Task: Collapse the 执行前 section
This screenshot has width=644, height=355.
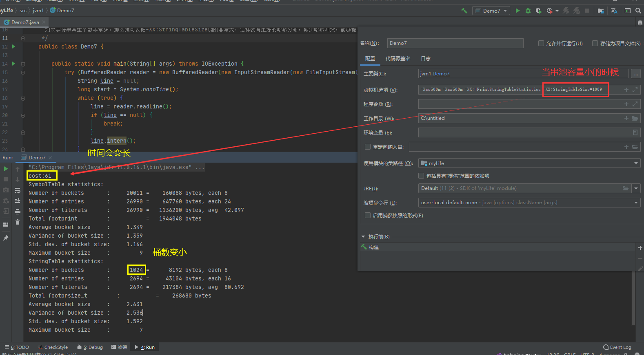Action: click(363, 237)
